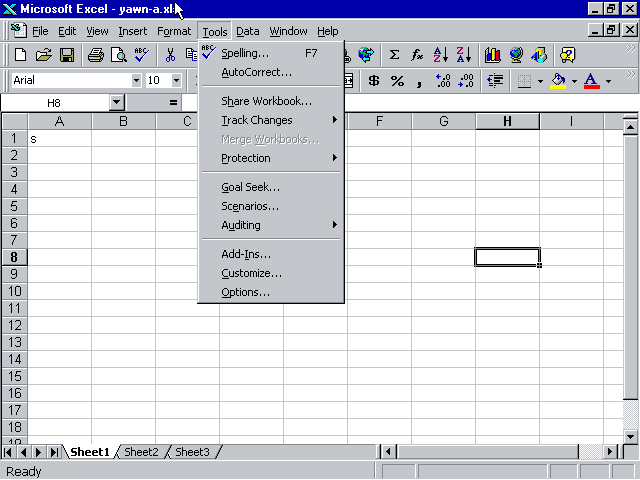Run the toolbar Spelling check icon
The height and width of the screenshot is (480, 640).
(142, 55)
